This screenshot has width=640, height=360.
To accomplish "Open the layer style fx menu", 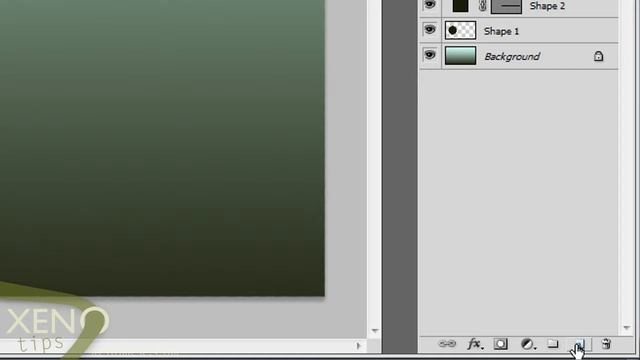I will click(475, 344).
